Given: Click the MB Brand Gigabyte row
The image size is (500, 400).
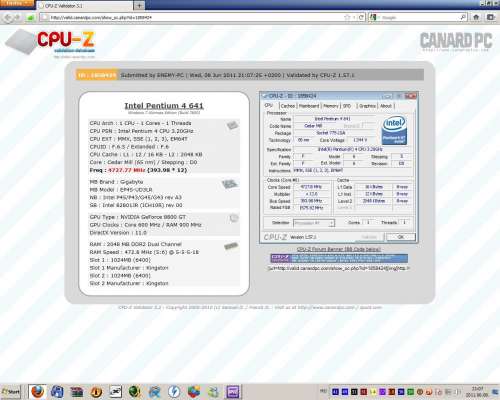Looking at the screenshot, I should [x=116, y=182].
